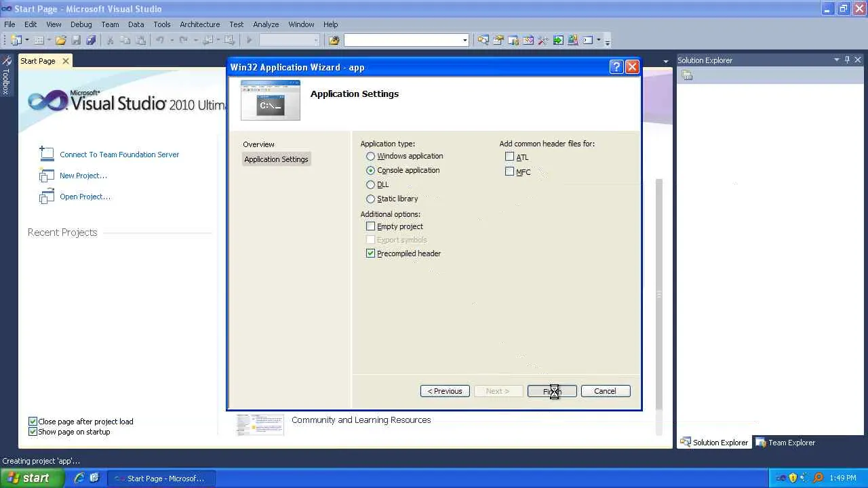Image resolution: width=868 pixels, height=488 pixels.
Task: Open the Solution Explorer window position menu
Action: pos(837,60)
